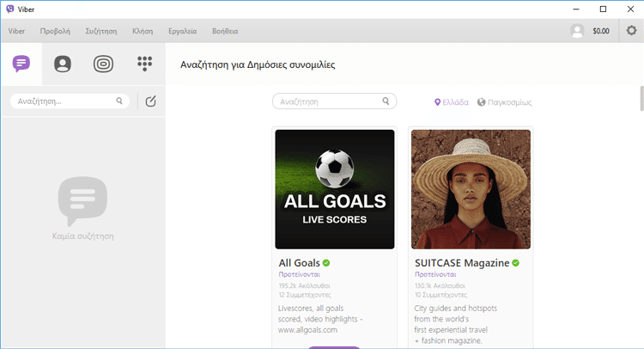Image resolution: width=644 pixels, height=349 pixels.
Task: Open the Προβολή menu
Action: pyautogui.click(x=55, y=31)
